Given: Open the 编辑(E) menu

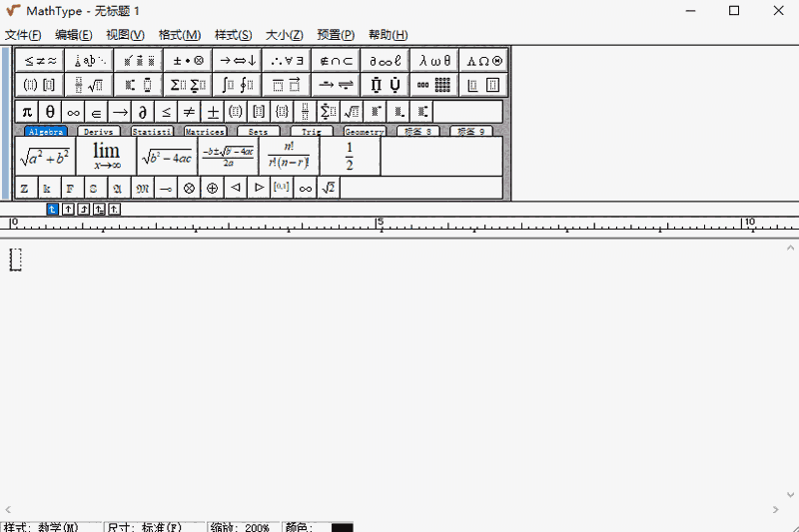Looking at the screenshot, I should (74, 35).
